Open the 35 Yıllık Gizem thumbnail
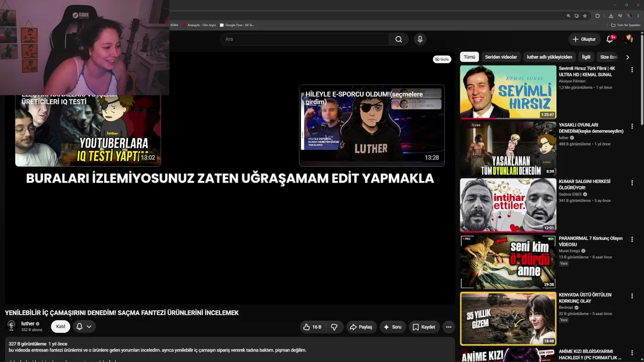644x362 pixels. coord(508,318)
